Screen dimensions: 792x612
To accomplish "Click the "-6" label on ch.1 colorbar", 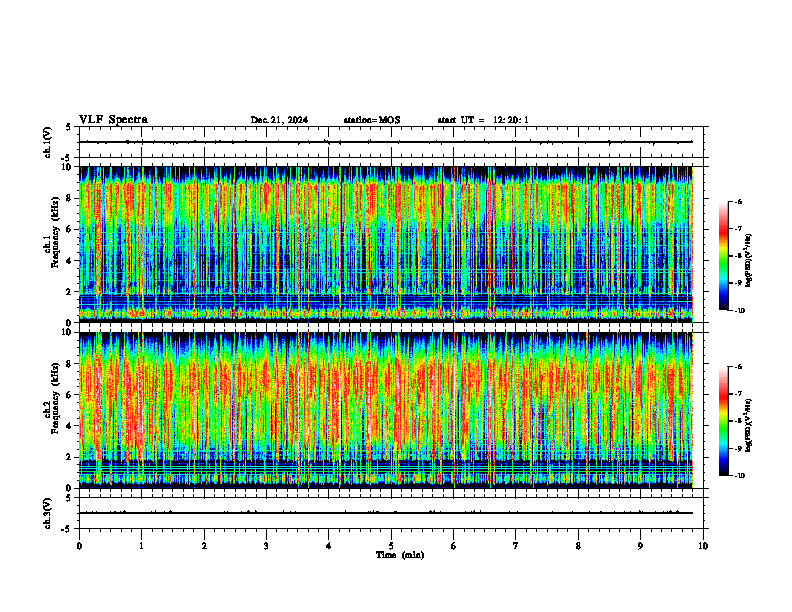I will [x=738, y=201].
